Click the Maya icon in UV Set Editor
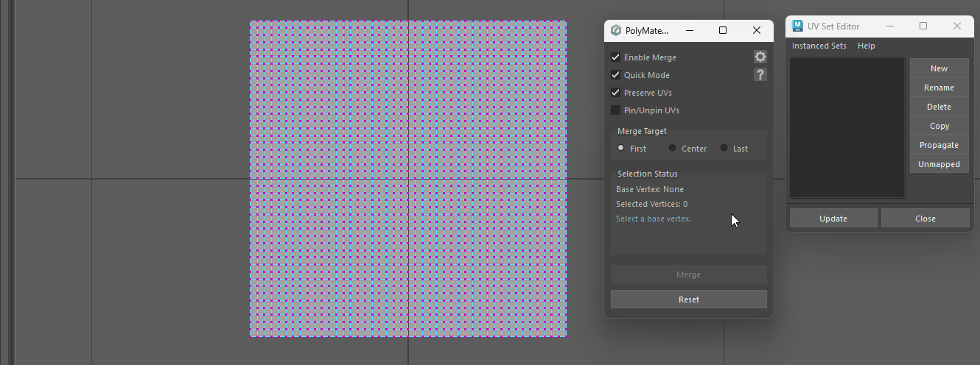The width and height of the screenshot is (980, 365). [797, 26]
